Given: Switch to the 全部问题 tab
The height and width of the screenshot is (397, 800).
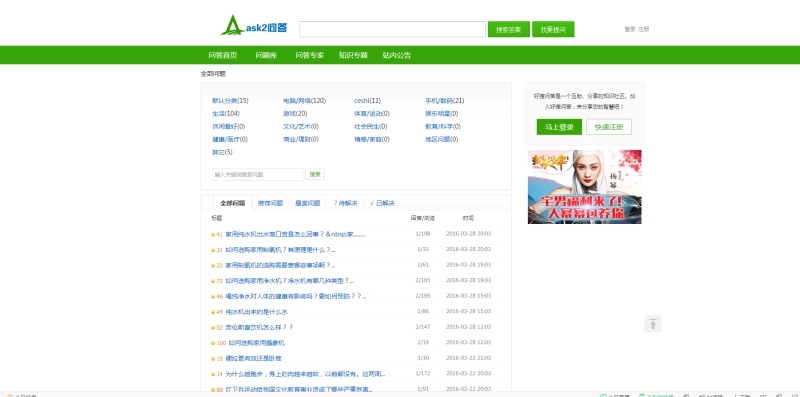Looking at the screenshot, I should (233, 203).
